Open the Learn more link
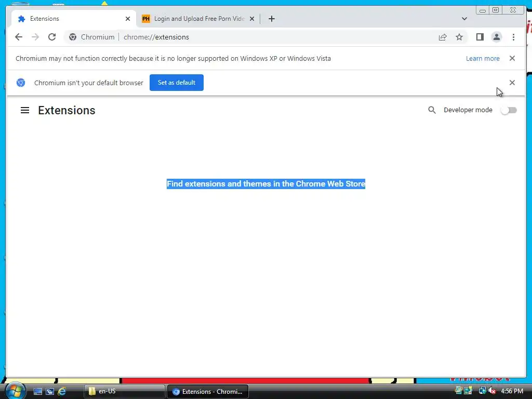The width and height of the screenshot is (532, 399). (483, 58)
